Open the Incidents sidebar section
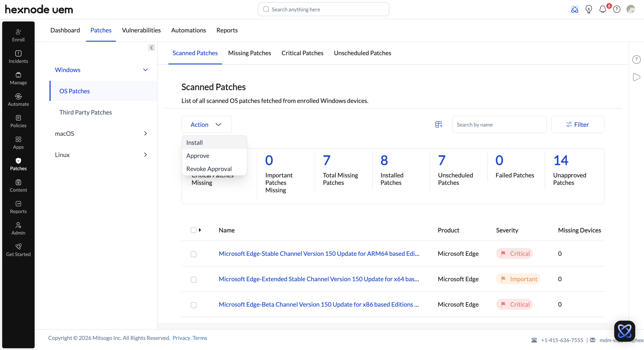644x350 pixels. tap(18, 57)
